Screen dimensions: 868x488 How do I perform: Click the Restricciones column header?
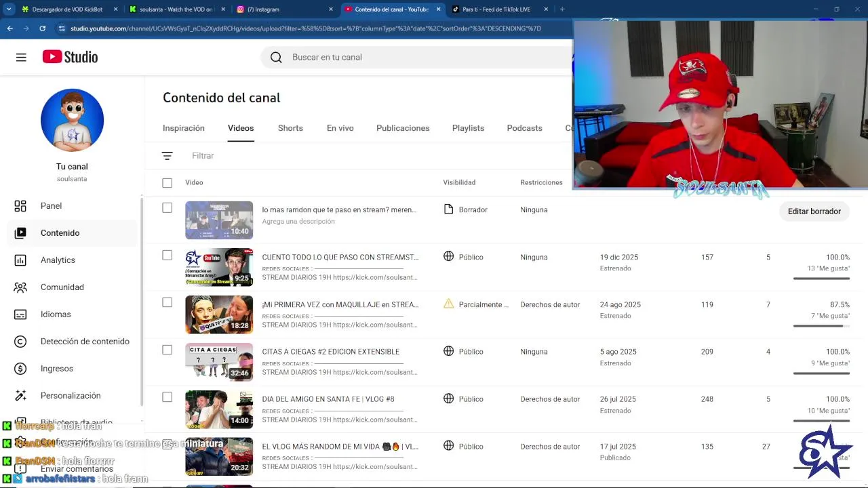click(x=541, y=182)
